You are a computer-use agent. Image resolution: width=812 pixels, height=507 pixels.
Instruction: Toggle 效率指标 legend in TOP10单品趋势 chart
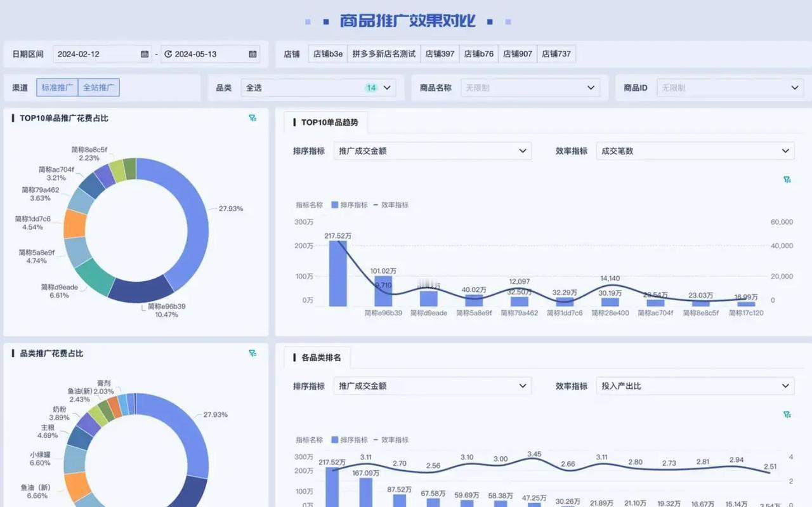[391, 205]
